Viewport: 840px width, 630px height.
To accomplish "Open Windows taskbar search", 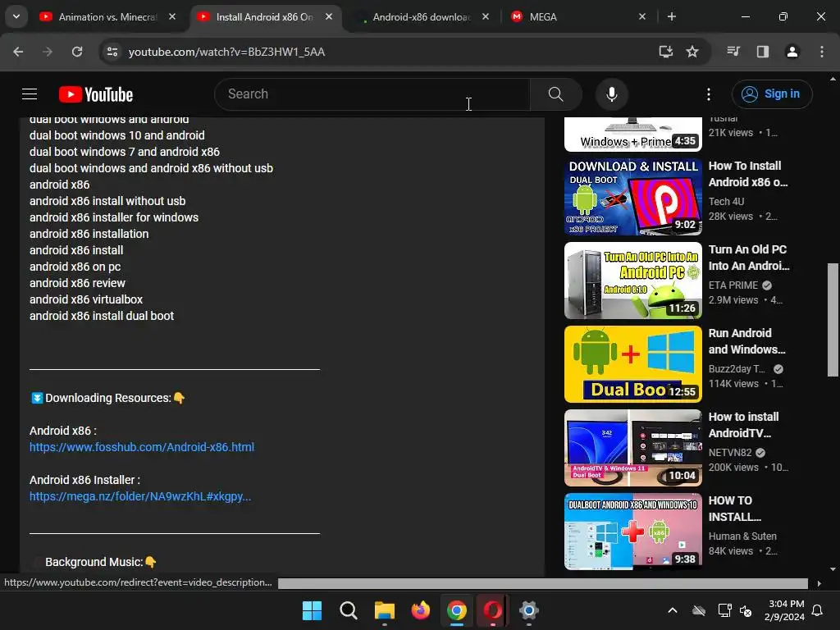I will pyautogui.click(x=348, y=610).
